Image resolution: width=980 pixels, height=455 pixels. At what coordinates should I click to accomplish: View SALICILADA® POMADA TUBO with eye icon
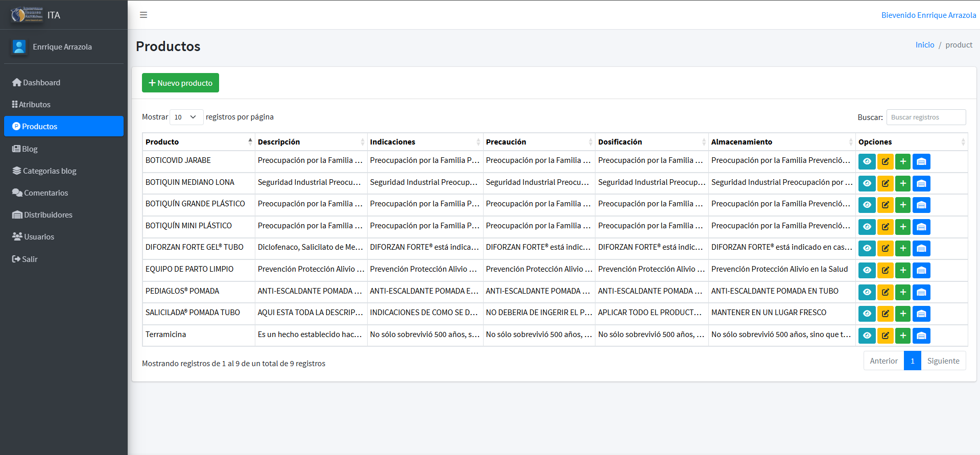pyautogui.click(x=867, y=314)
